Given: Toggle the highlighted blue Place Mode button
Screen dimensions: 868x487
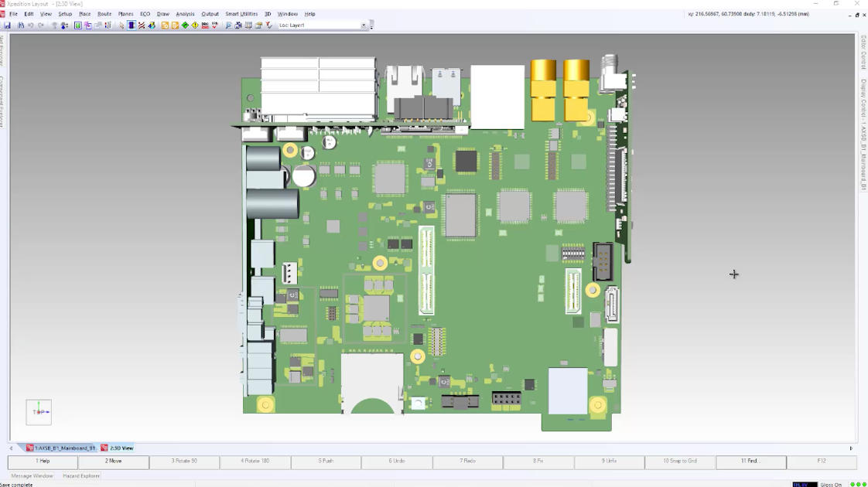Looking at the screenshot, I should click(132, 26).
